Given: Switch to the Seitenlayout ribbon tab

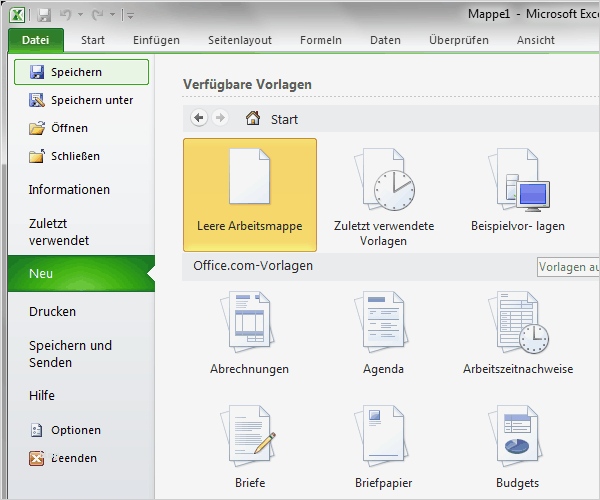Looking at the screenshot, I should (240, 40).
